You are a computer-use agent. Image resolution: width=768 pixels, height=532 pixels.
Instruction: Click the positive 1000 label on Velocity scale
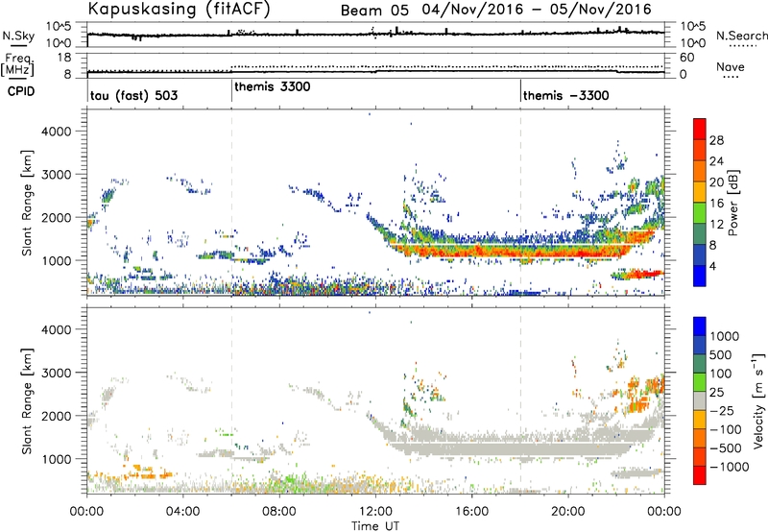724,336
